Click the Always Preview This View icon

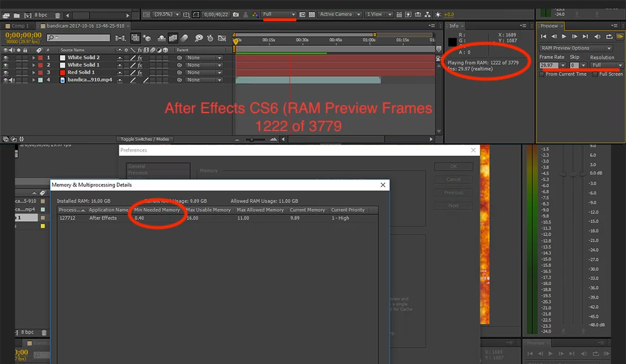[147, 14]
